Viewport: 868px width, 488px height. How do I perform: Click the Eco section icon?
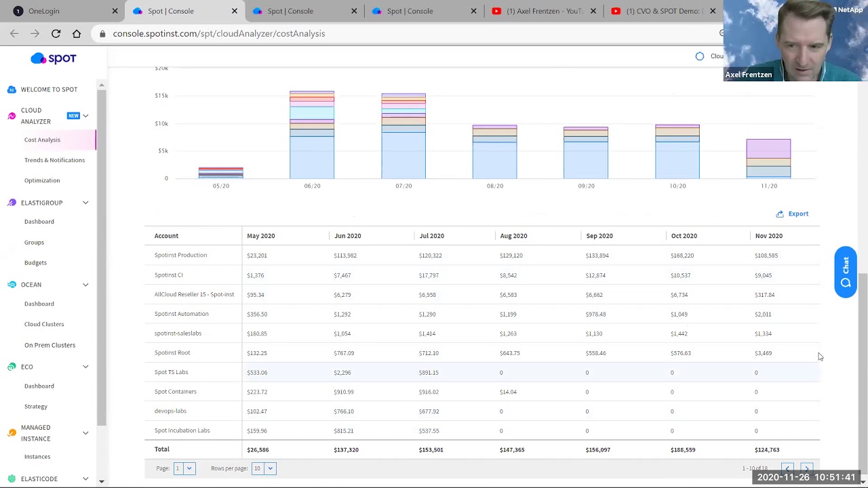[x=12, y=367]
